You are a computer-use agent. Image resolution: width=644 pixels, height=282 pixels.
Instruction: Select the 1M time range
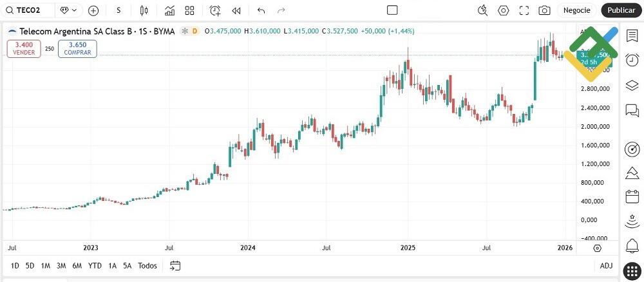pyautogui.click(x=46, y=265)
